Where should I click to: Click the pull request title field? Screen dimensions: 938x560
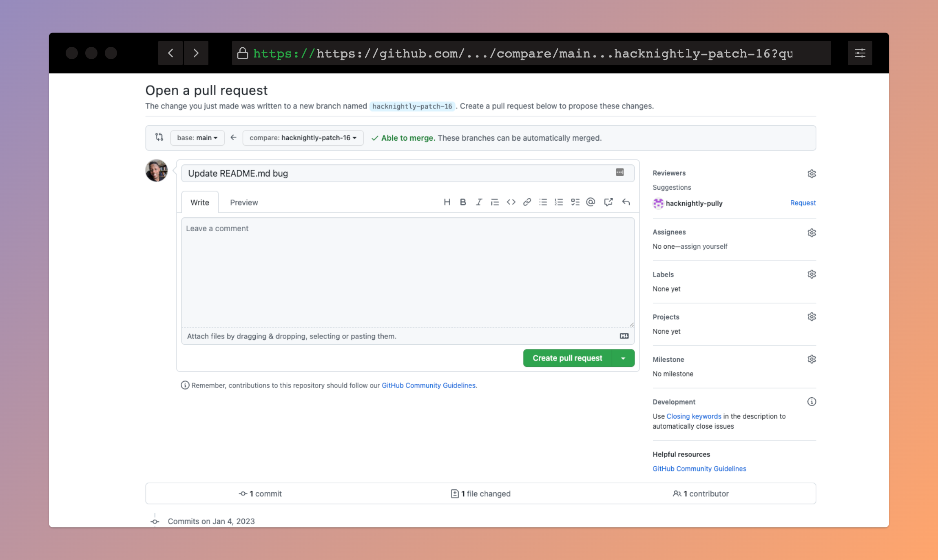coord(408,173)
